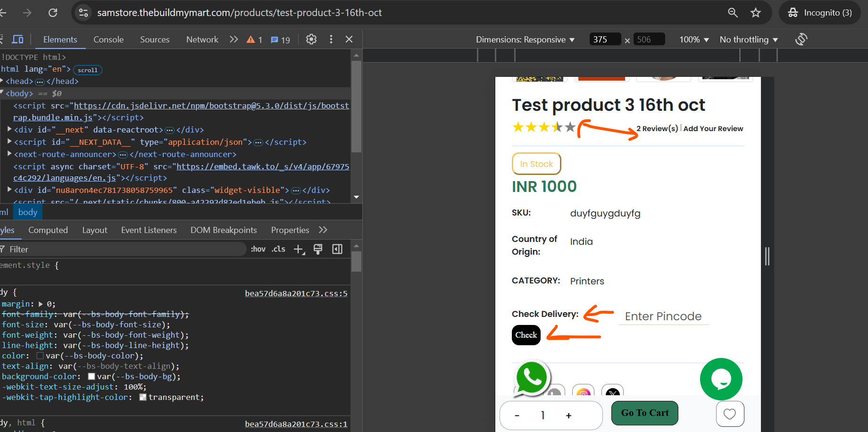Open DevTools settings gear
The width and height of the screenshot is (868, 432).
tap(311, 40)
